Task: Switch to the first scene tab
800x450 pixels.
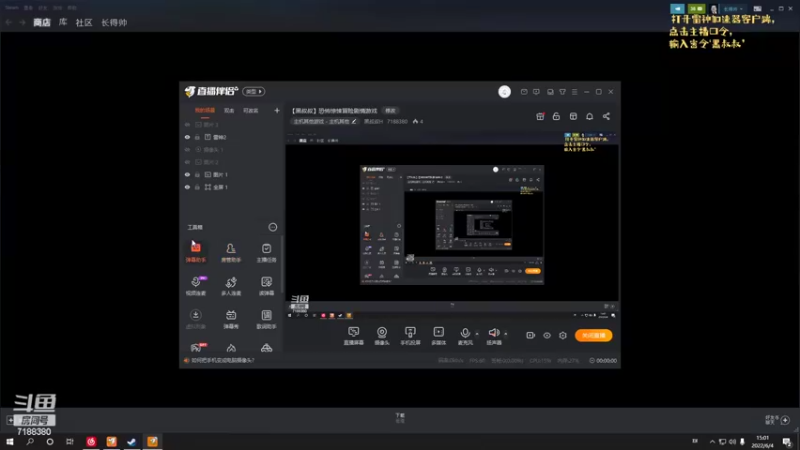Action: 205,111
